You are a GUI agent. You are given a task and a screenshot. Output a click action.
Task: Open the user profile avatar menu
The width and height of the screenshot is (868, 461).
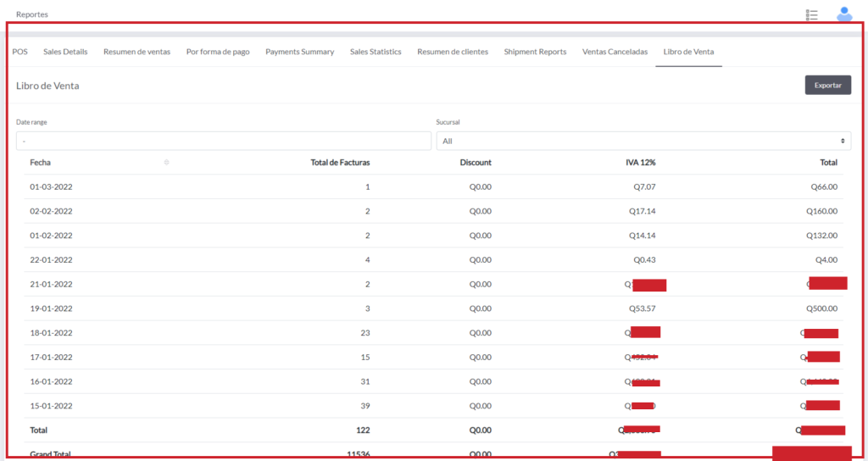[x=843, y=14]
